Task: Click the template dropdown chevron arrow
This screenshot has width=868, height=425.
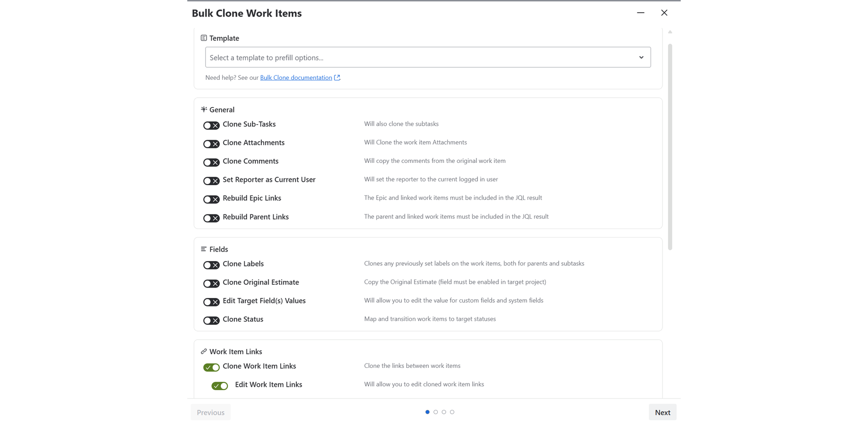Action: click(641, 57)
